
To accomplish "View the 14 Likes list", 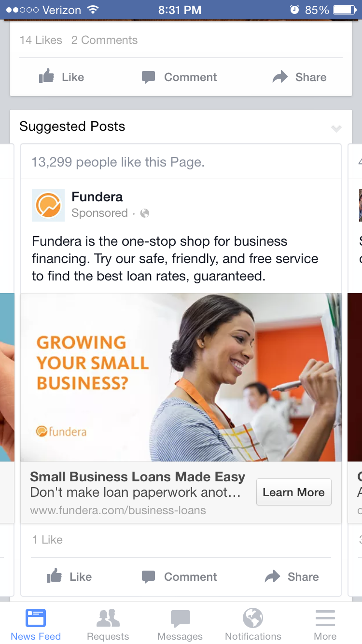I will click(41, 40).
